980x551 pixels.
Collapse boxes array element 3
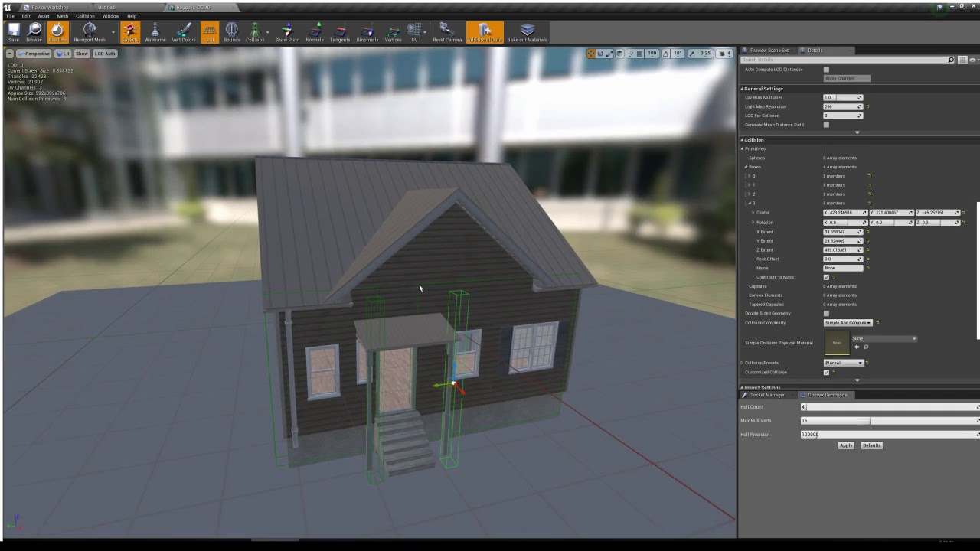pyautogui.click(x=749, y=204)
